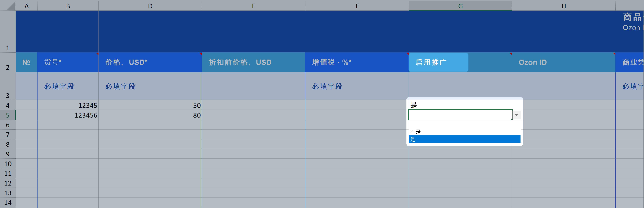
Task: Select column D header
Action: tap(150, 6)
